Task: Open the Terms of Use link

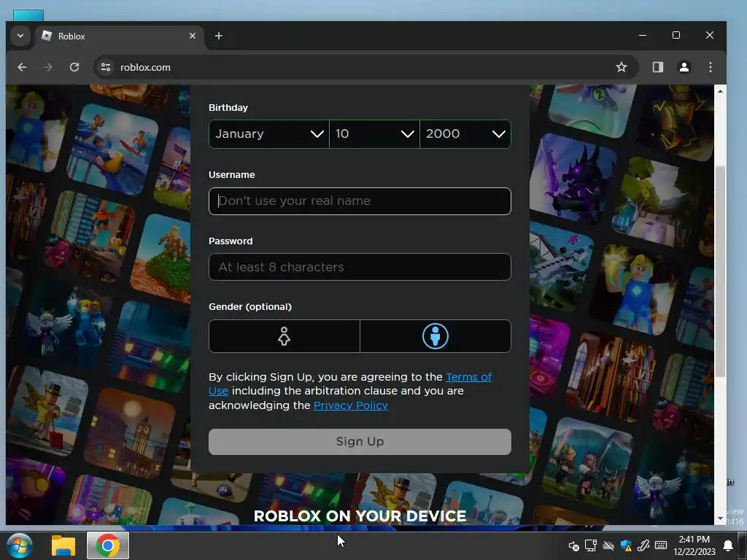Action: [x=469, y=377]
